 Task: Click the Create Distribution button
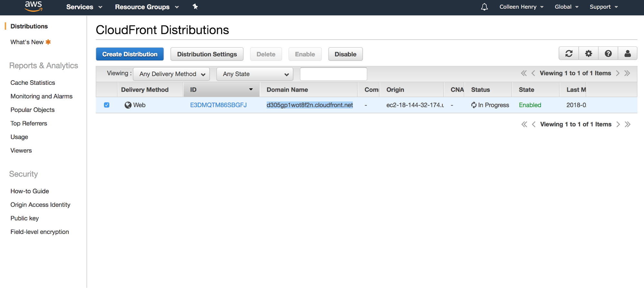pyautogui.click(x=130, y=54)
